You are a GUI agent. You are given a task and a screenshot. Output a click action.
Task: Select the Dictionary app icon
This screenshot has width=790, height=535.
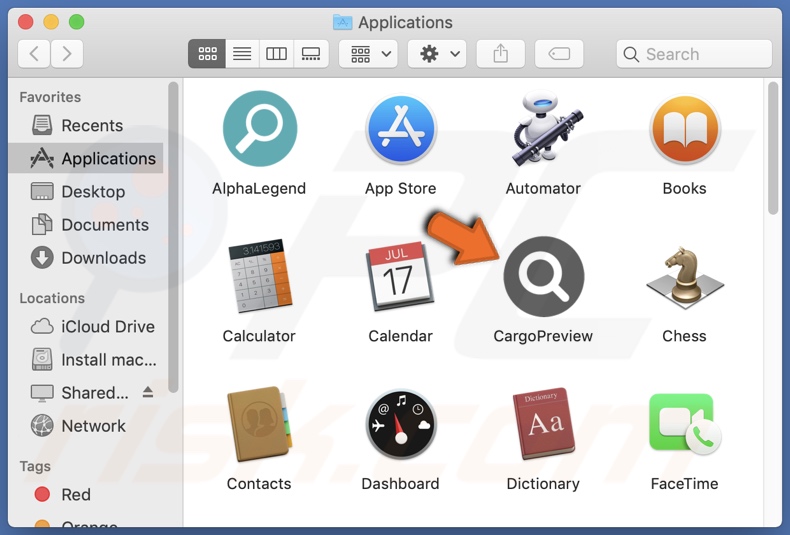(544, 424)
